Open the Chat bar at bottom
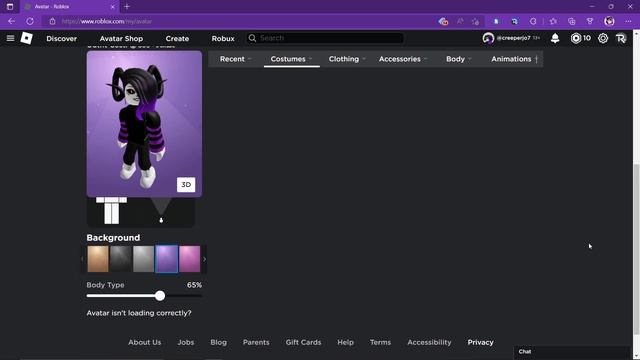Image resolution: width=640 pixels, height=360 pixels. click(571, 351)
